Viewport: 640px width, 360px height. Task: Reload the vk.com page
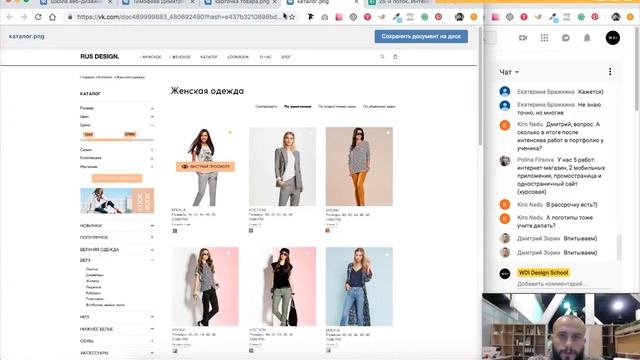tap(38, 17)
